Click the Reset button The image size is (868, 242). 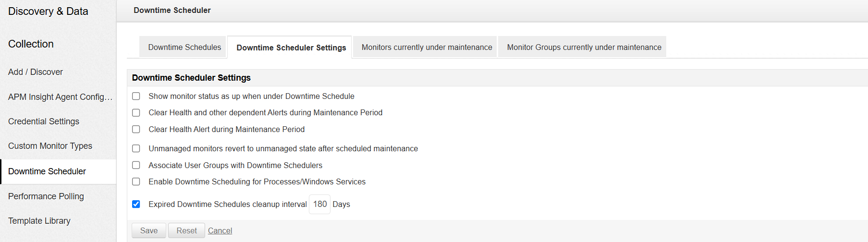coord(186,230)
